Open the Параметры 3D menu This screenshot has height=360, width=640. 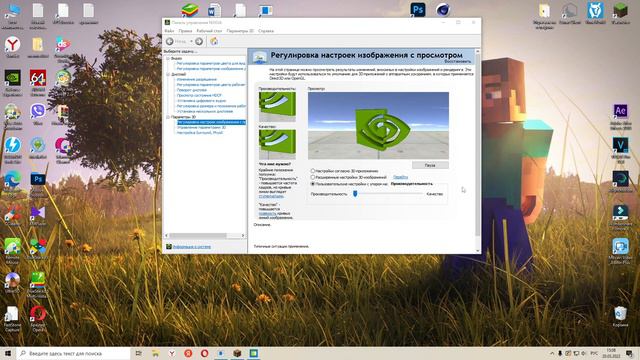pos(240,31)
